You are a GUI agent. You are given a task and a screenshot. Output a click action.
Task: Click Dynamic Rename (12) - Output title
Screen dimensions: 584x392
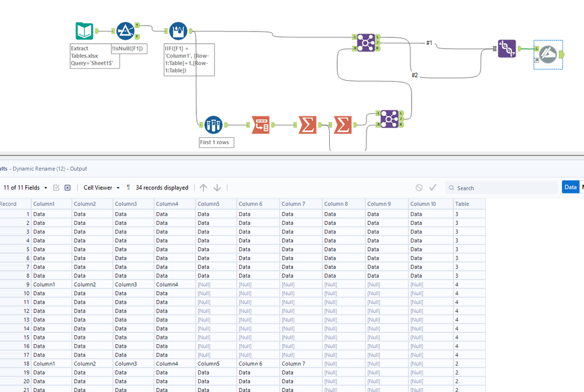point(50,169)
